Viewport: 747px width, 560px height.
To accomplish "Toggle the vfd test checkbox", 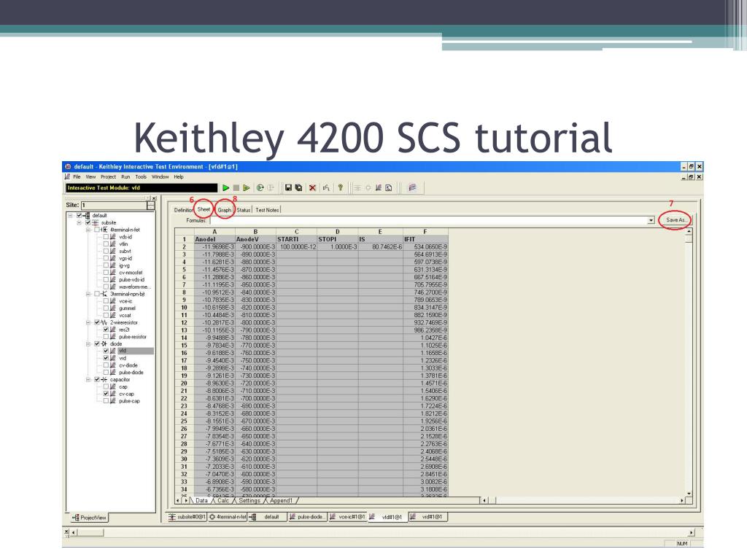I will (106, 351).
